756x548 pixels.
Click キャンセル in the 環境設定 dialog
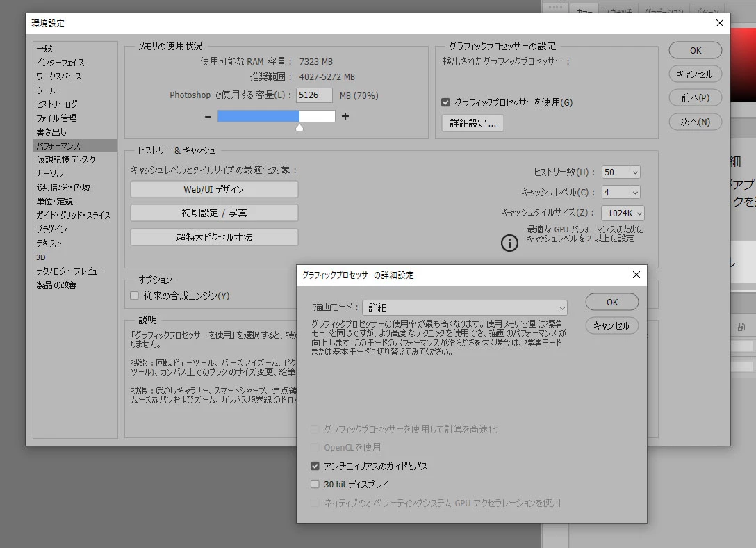696,74
